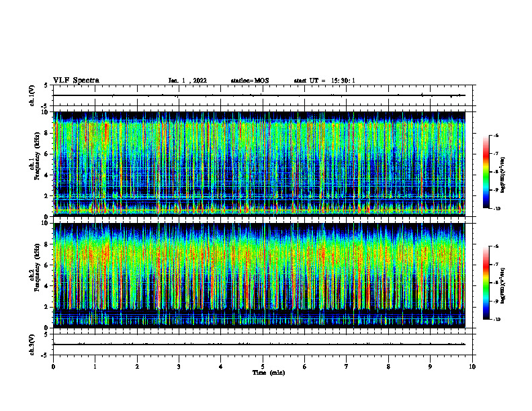This screenshot has height=411, width=532.
Task: Click the "ch.1(V)" axis label
Action: (32, 95)
